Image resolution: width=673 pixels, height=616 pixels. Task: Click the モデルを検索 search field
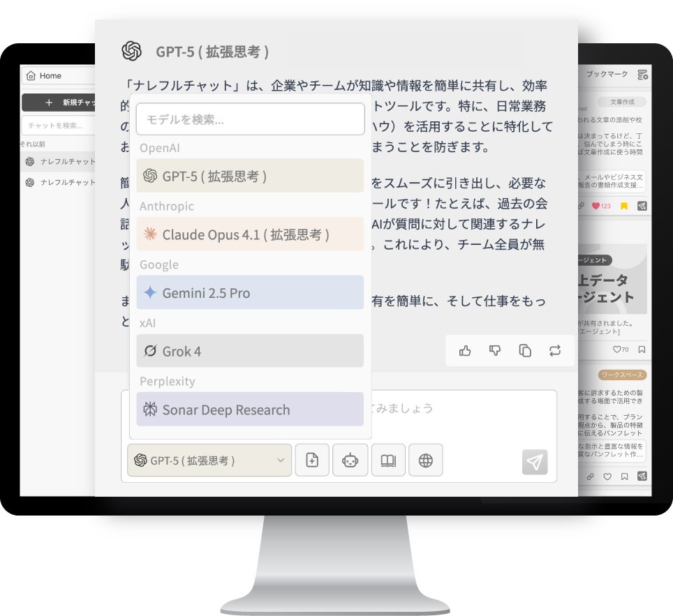coord(250,119)
